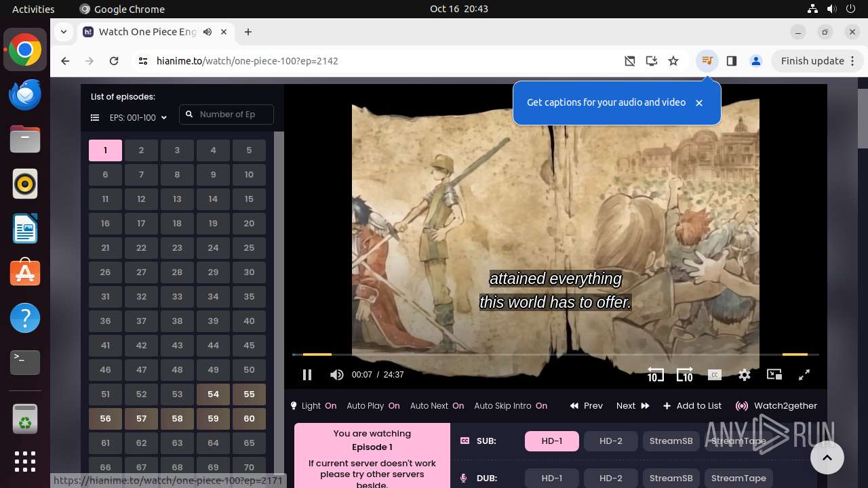
Task: Click the address bar URL
Action: (247, 61)
